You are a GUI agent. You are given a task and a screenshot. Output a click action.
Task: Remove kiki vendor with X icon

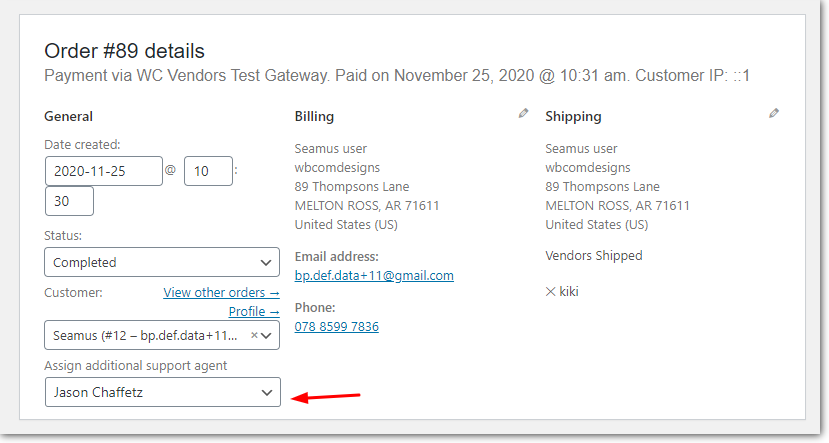point(550,292)
